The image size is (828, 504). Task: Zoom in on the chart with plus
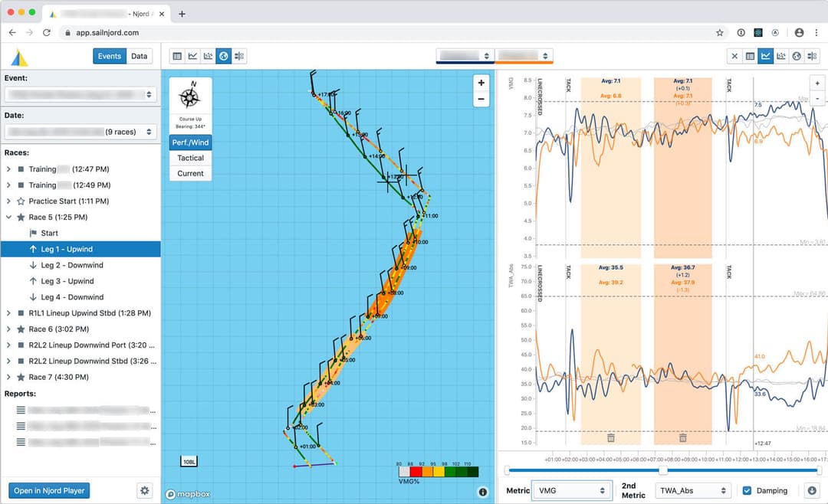(817, 83)
